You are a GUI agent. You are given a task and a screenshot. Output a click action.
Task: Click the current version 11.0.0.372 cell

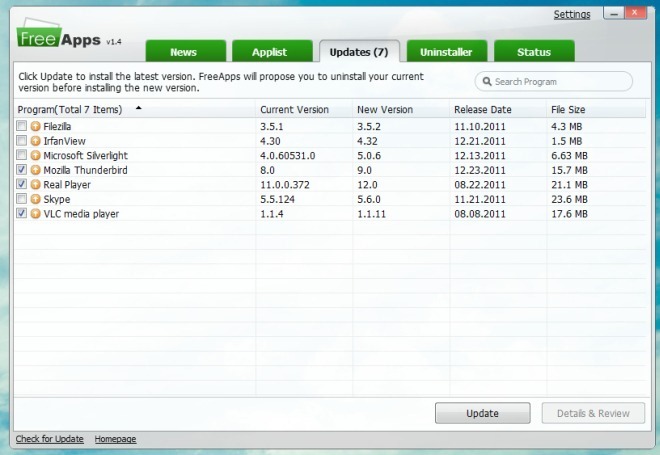click(285, 185)
